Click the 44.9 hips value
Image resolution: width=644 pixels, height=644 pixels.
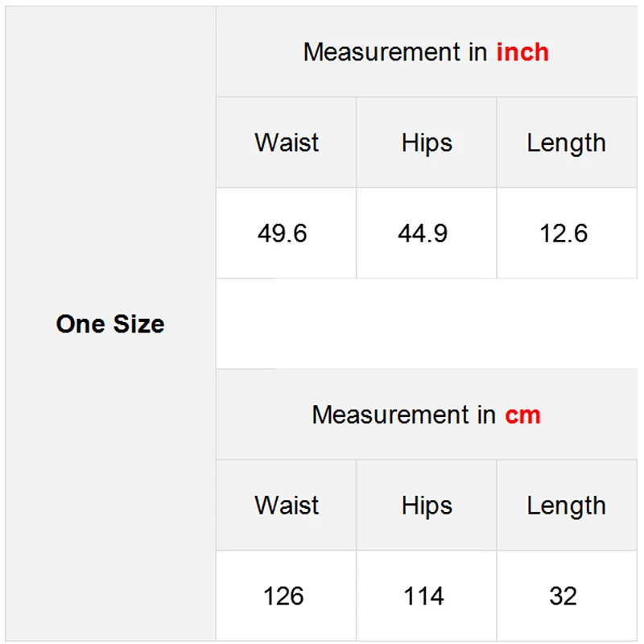[x=423, y=233]
